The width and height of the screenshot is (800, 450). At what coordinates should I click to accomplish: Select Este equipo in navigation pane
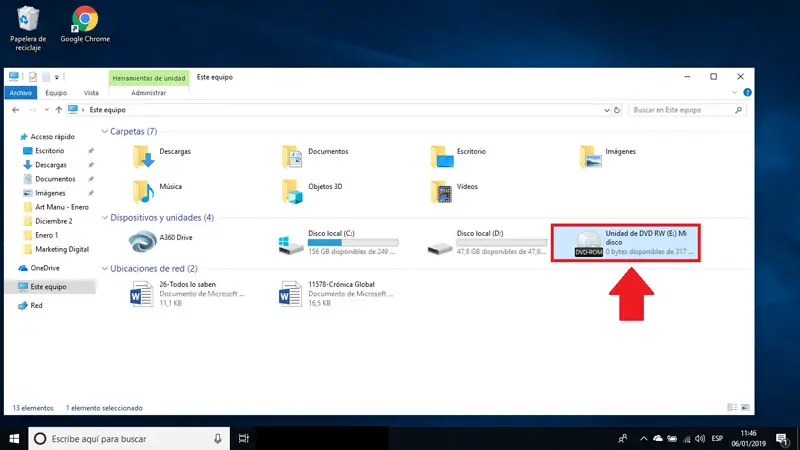(x=48, y=287)
